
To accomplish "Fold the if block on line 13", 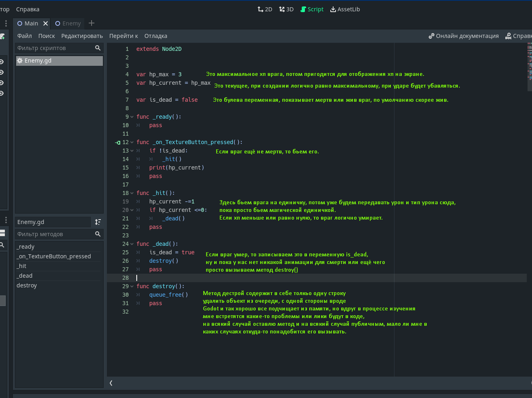I will [x=132, y=151].
